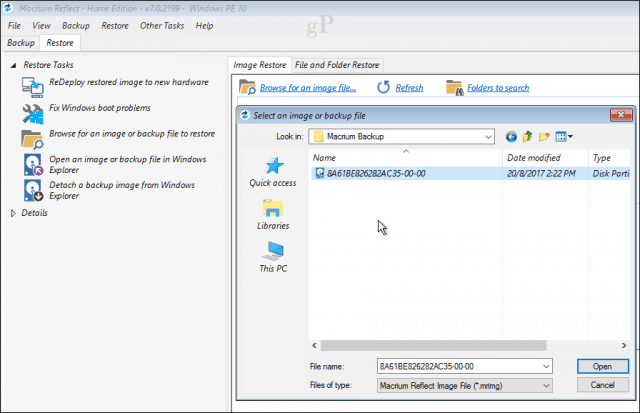Screen dimensions: 640x413
Task: Select the Image Restore tab
Action: pos(260,65)
